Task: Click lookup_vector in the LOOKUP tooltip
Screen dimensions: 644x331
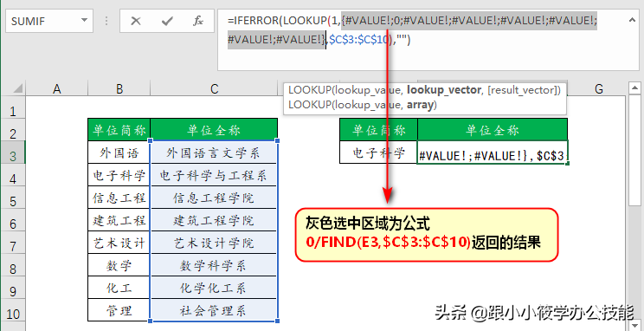Action: click(444, 90)
